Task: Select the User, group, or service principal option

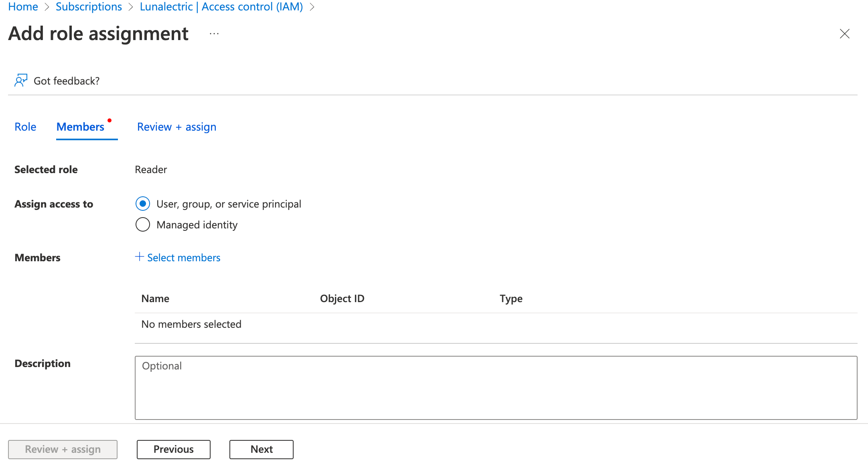Action: point(142,204)
